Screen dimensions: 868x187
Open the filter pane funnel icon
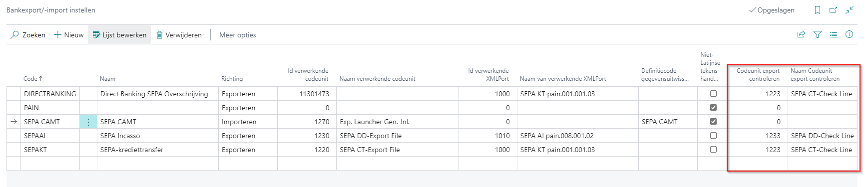tap(818, 34)
